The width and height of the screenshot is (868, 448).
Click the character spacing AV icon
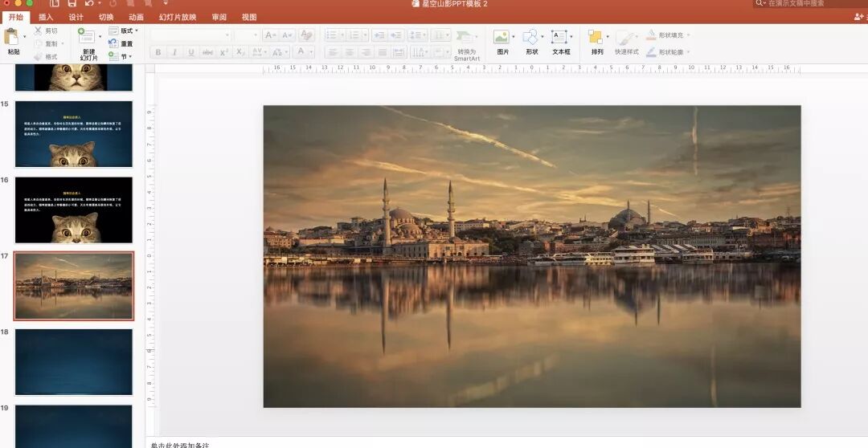click(x=257, y=52)
